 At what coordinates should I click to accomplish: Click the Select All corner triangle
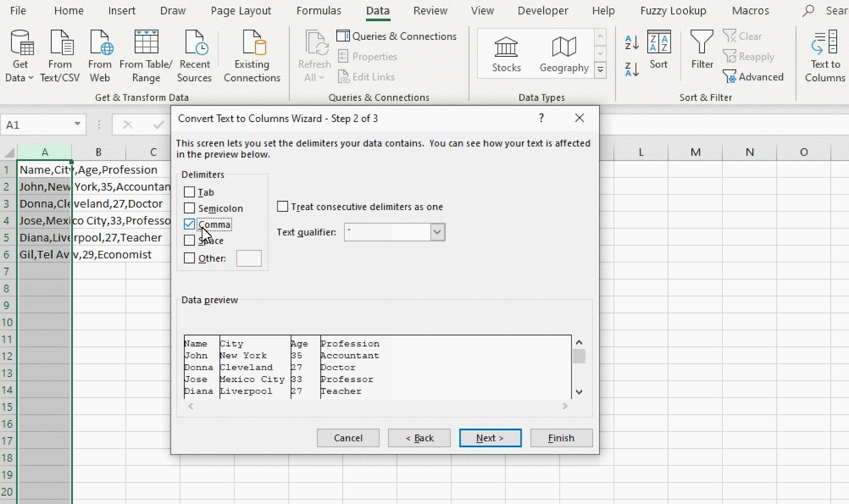click(9, 153)
